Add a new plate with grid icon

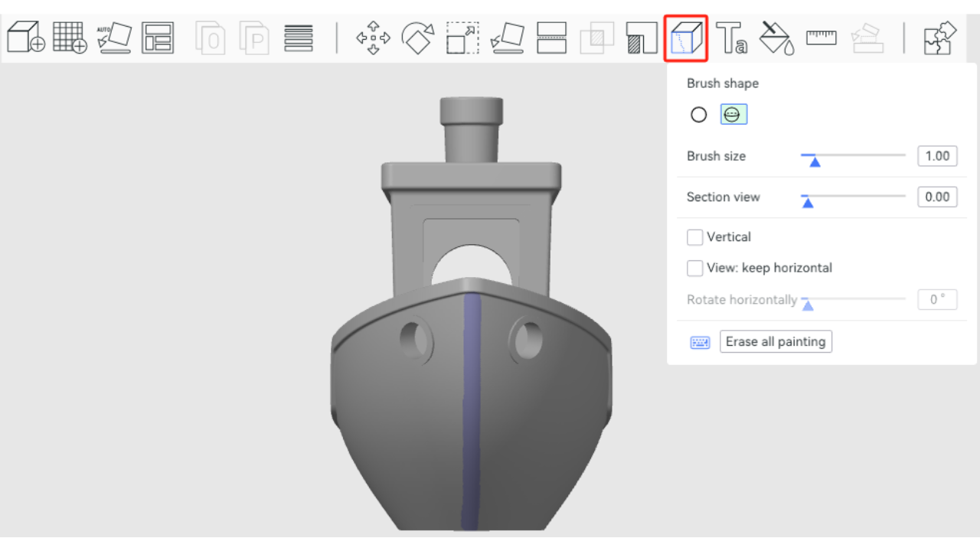[x=69, y=37]
